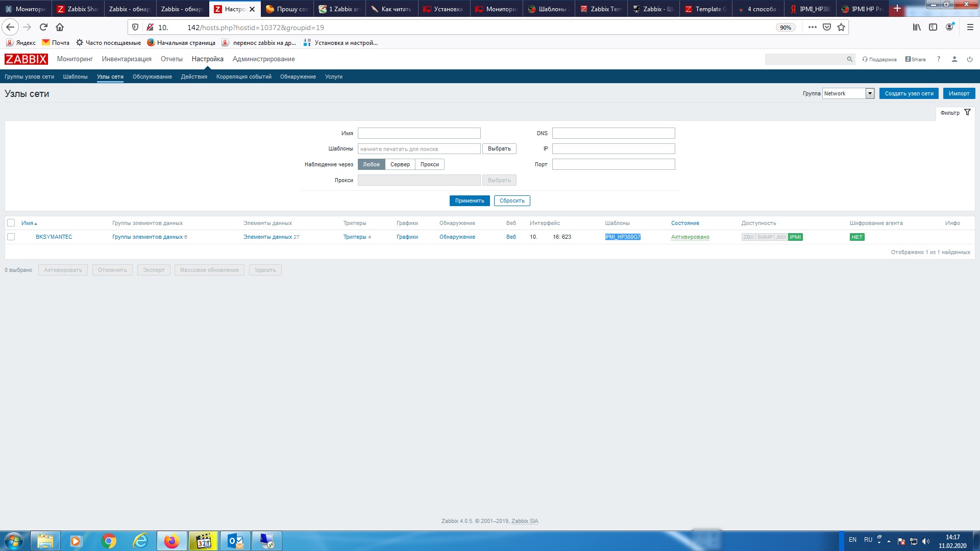This screenshot has height=551, width=980.
Task: Toggle the Активировано status link
Action: [x=690, y=237]
